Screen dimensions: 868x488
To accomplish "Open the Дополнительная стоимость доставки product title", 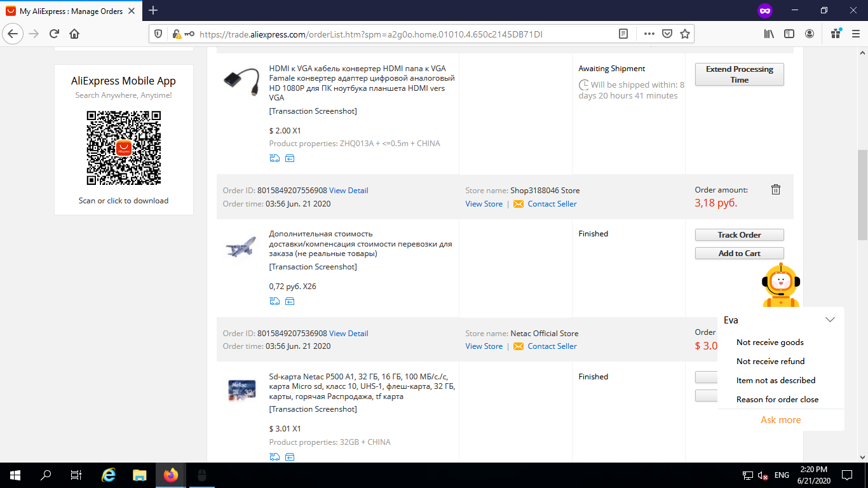I will (x=360, y=244).
